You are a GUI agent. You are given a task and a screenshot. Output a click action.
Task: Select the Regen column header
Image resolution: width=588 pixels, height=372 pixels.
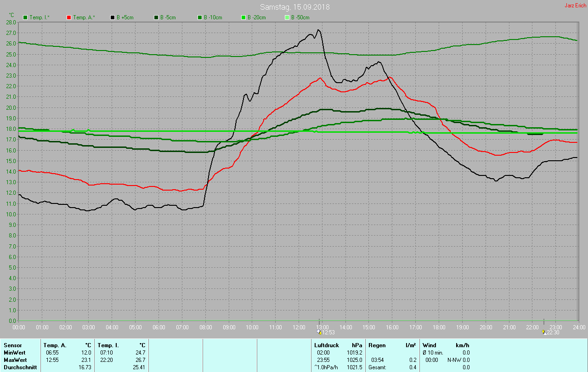click(x=377, y=345)
